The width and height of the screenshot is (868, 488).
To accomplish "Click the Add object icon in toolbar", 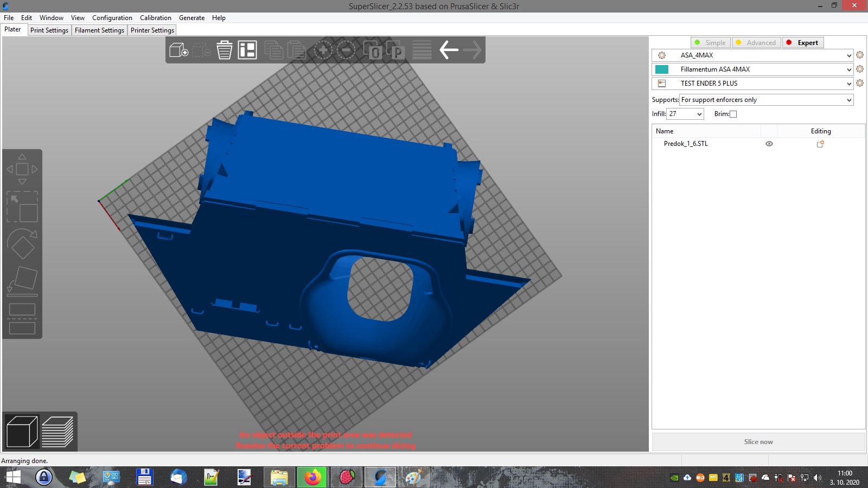I will (x=178, y=50).
